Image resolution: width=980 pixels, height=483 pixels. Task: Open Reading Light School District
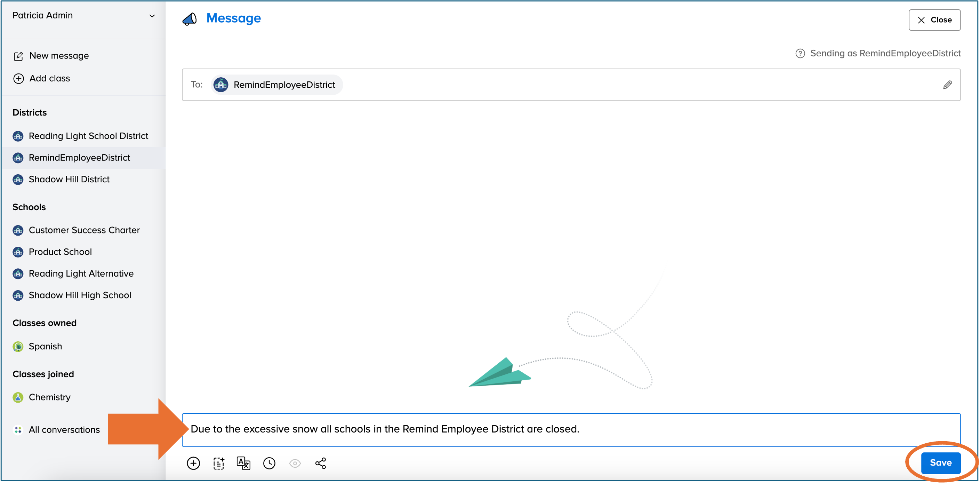[x=88, y=136]
